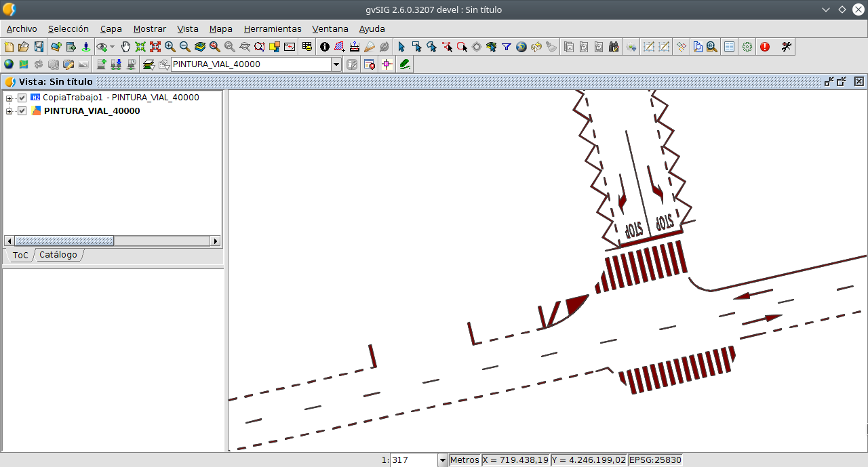Click the ToC horizontal scrollbar thumb

pos(64,241)
